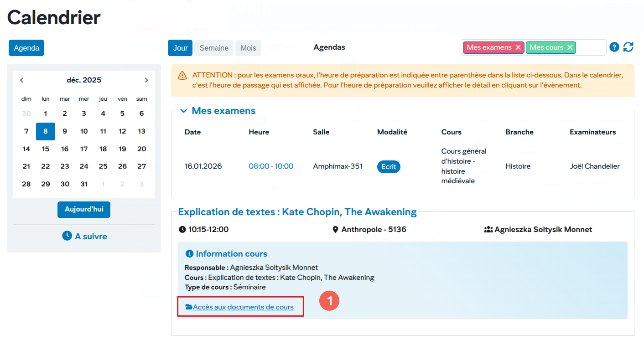Refresh the calendar with the sync icon
Screen dimensions: 644x340
coord(628,47)
